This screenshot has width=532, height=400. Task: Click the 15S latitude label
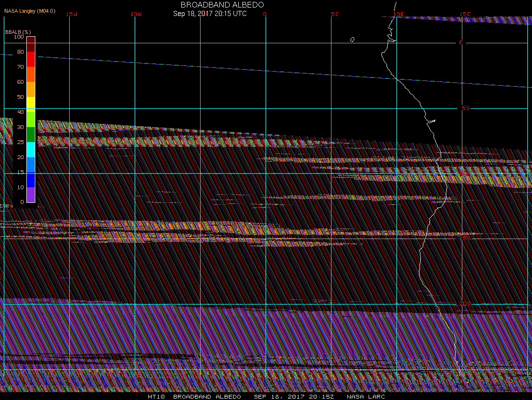tap(465, 238)
